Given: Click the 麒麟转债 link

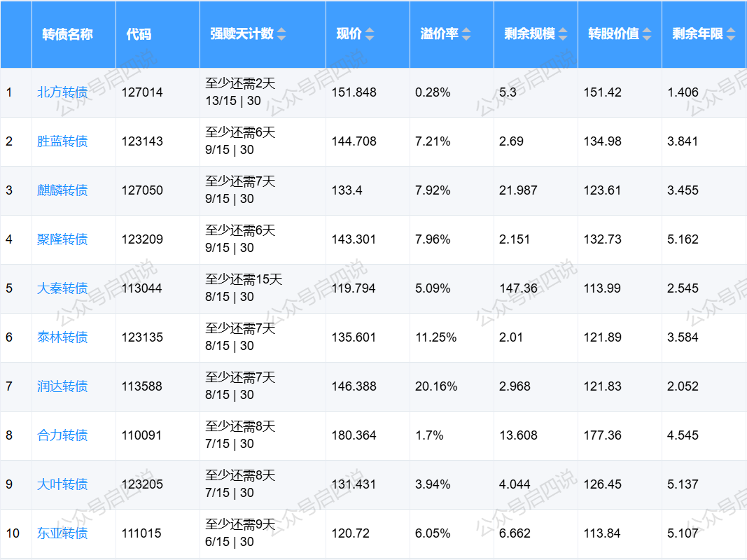Looking at the screenshot, I should 62,190.
